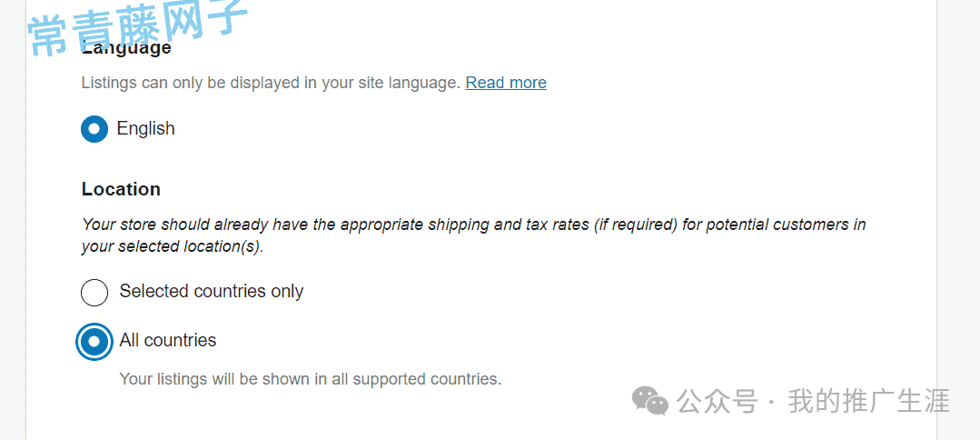
Task: Click the Language section heading
Action: pyautogui.click(x=126, y=47)
